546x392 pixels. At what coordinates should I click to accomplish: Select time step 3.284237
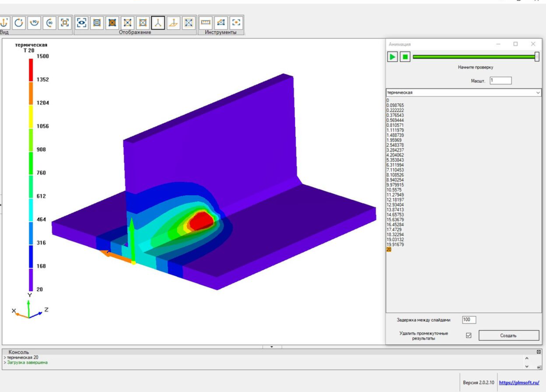click(395, 150)
